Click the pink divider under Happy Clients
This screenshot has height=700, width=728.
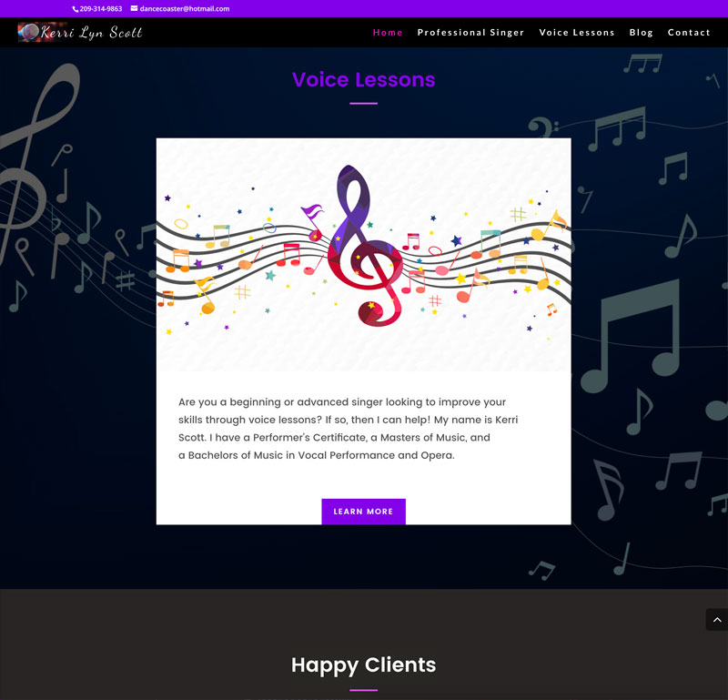[x=363, y=690]
